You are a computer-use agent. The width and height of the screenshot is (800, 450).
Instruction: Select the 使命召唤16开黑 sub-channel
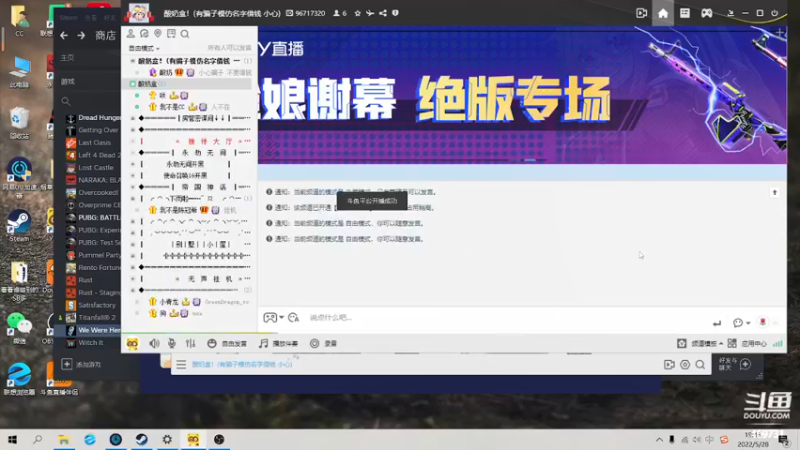(185, 176)
